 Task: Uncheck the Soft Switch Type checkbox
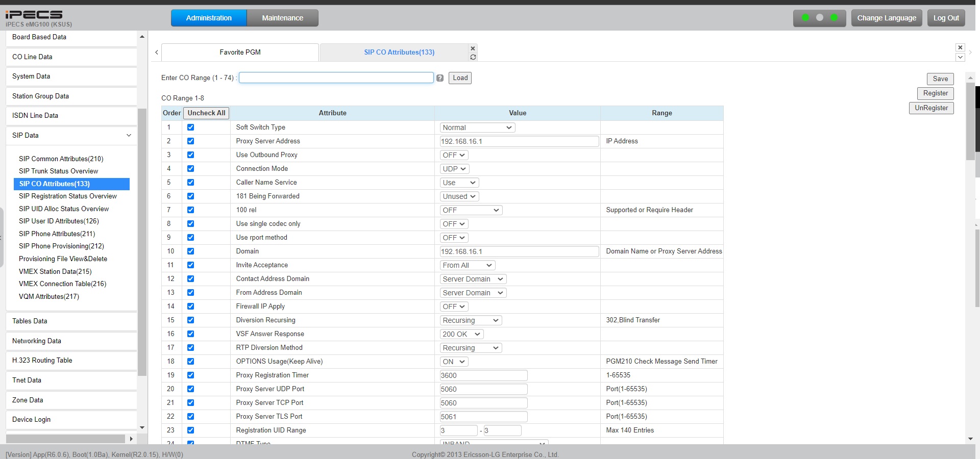190,127
